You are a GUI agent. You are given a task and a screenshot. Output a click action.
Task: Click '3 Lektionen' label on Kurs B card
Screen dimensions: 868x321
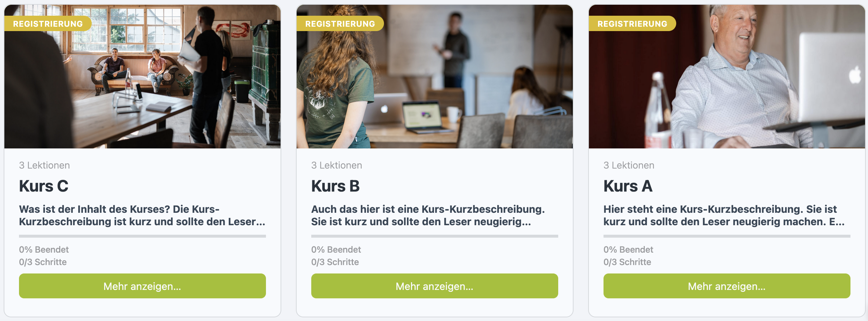coord(336,165)
